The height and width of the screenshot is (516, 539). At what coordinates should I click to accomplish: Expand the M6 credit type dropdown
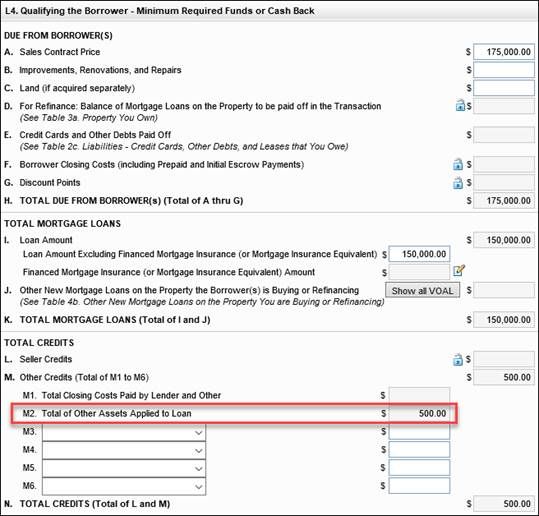pyautogui.click(x=124, y=486)
